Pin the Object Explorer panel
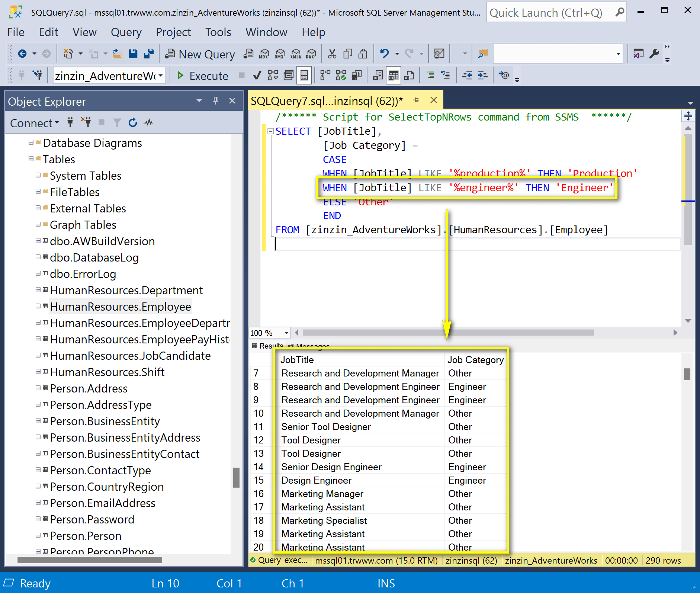Viewport: 700px width, 593px height. [216, 101]
